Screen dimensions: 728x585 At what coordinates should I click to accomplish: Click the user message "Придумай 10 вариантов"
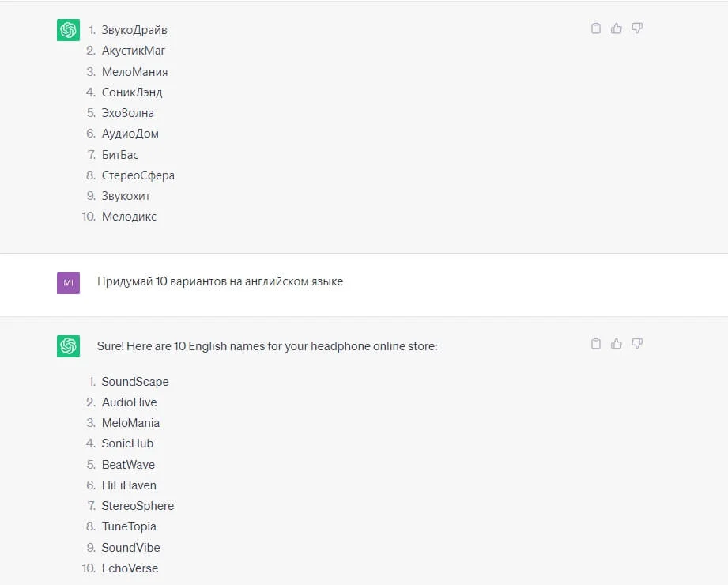pyautogui.click(x=220, y=281)
